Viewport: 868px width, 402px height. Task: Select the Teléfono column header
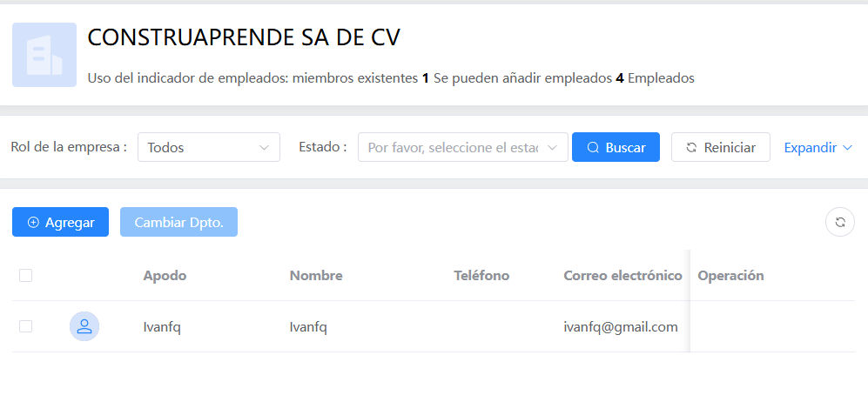[481, 276]
